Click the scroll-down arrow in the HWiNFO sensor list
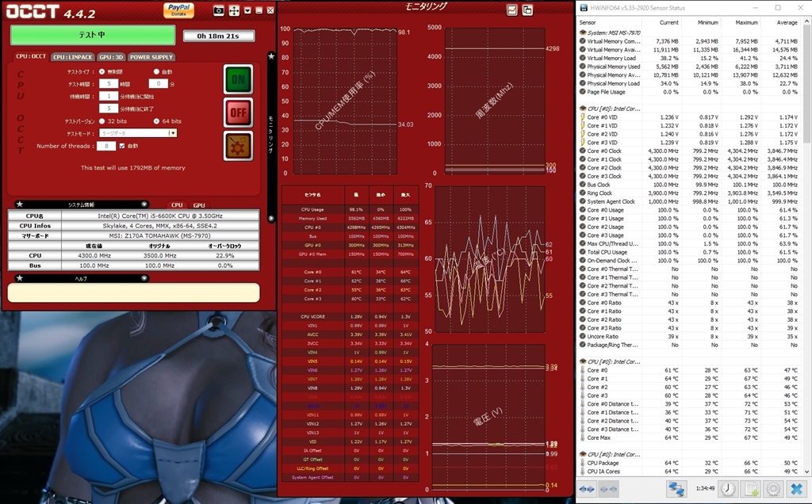 [x=806, y=472]
